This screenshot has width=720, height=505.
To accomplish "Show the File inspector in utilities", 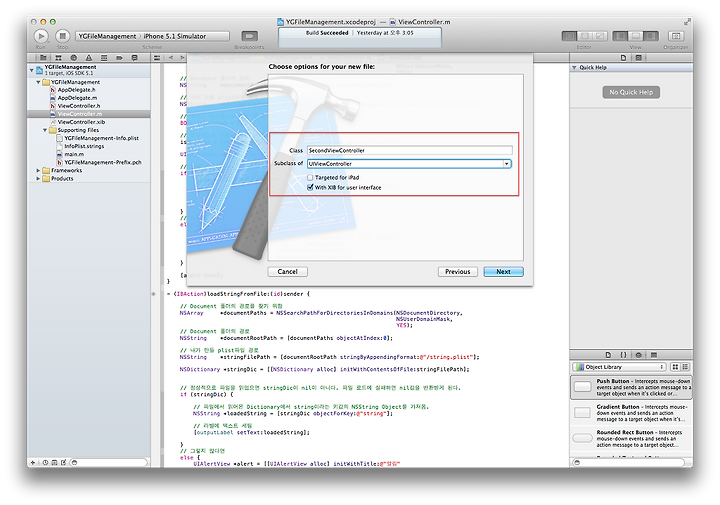I will [623, 58].
